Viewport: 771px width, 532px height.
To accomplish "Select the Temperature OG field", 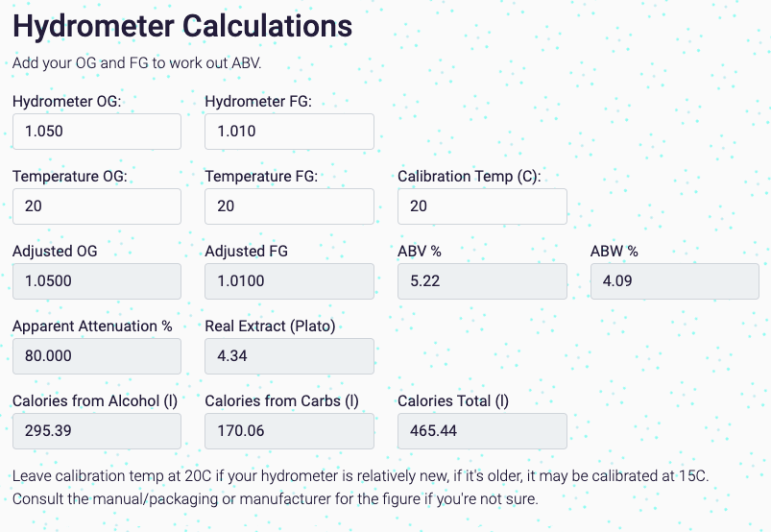I will coord(97,206).
